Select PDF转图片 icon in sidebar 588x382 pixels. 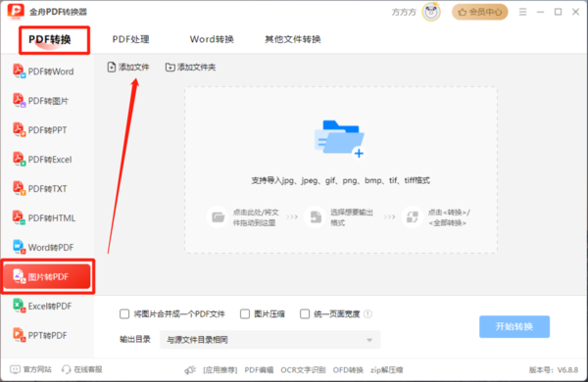point(19,101)
